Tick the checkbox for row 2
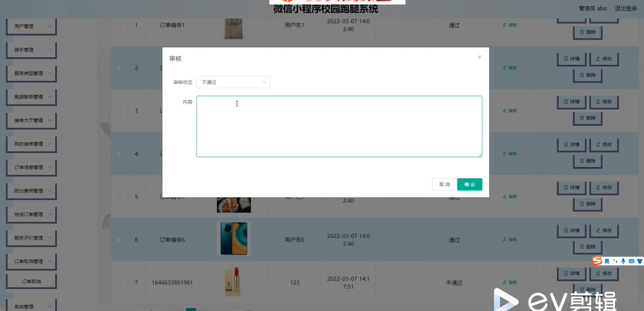Screen dimensions: 644x311 pos(119,68)
